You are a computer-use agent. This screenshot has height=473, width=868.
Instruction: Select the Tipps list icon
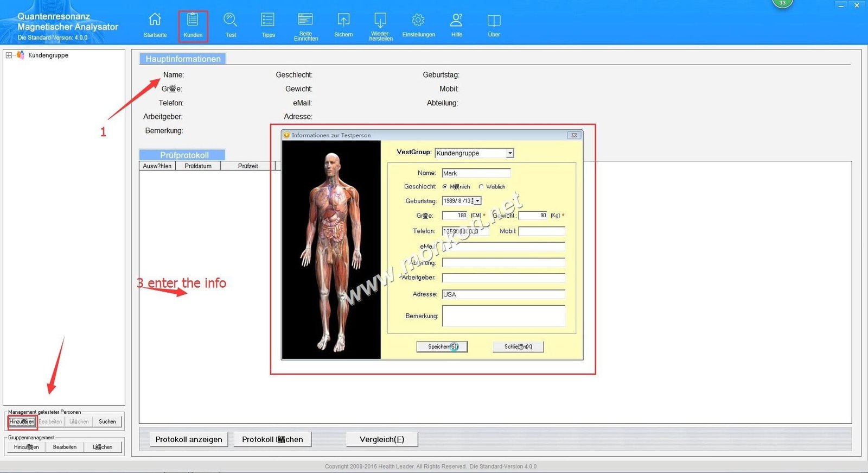tap(268, 20)
